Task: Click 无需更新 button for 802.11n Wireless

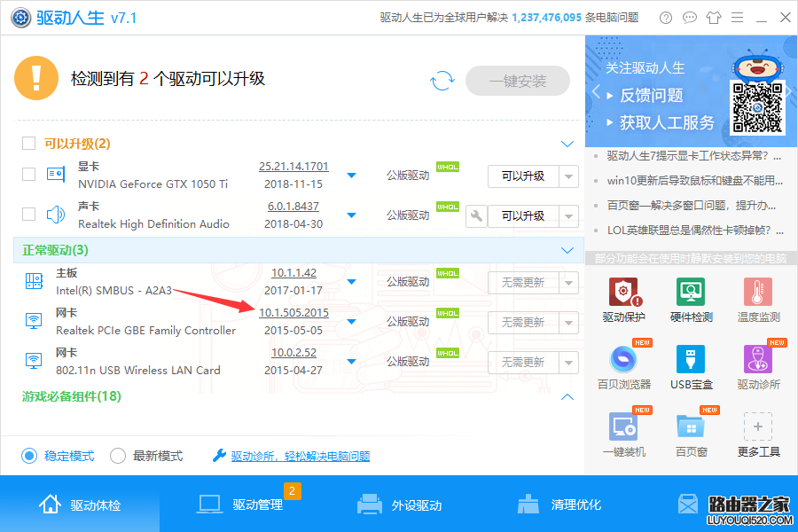Action: pyautogui.click(x=523, y=363)
